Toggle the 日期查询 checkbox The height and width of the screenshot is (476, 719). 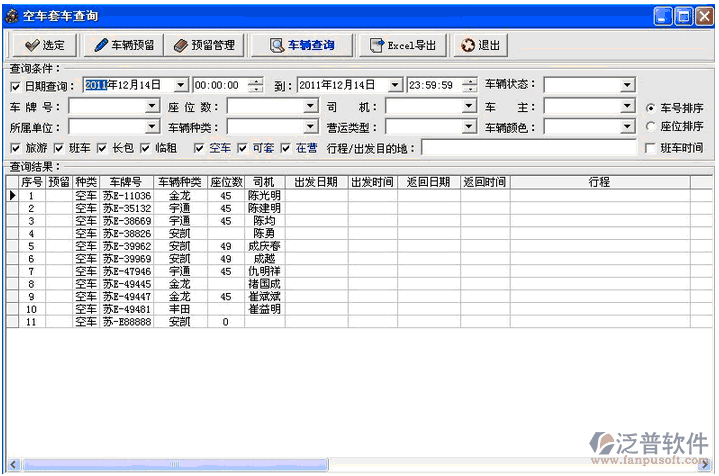pyautogui.click(x=15, y=86)
